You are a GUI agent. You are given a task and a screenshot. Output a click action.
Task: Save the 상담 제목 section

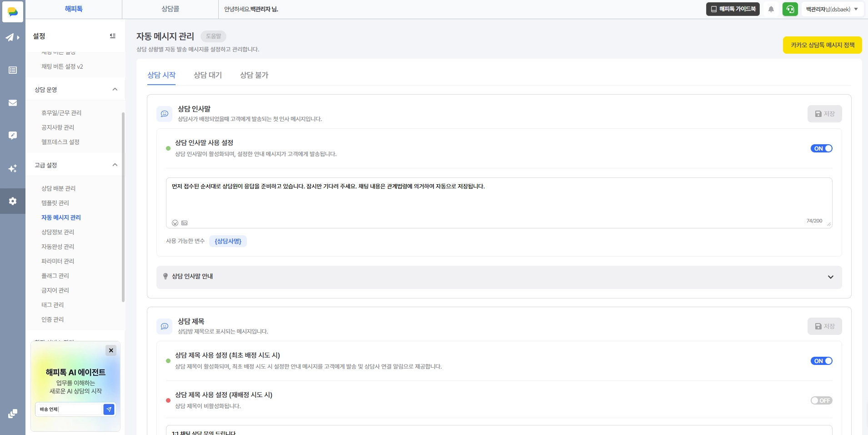pos(825,326)
